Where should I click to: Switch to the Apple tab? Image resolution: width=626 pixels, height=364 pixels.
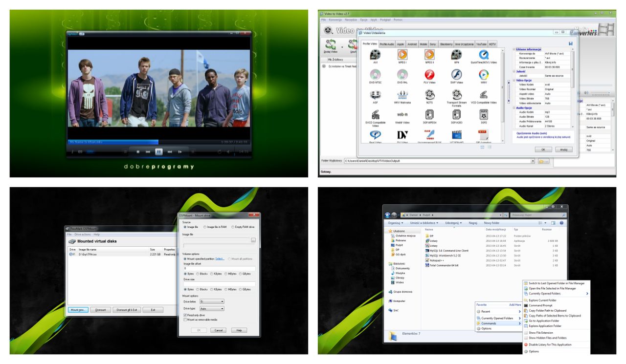401,44
